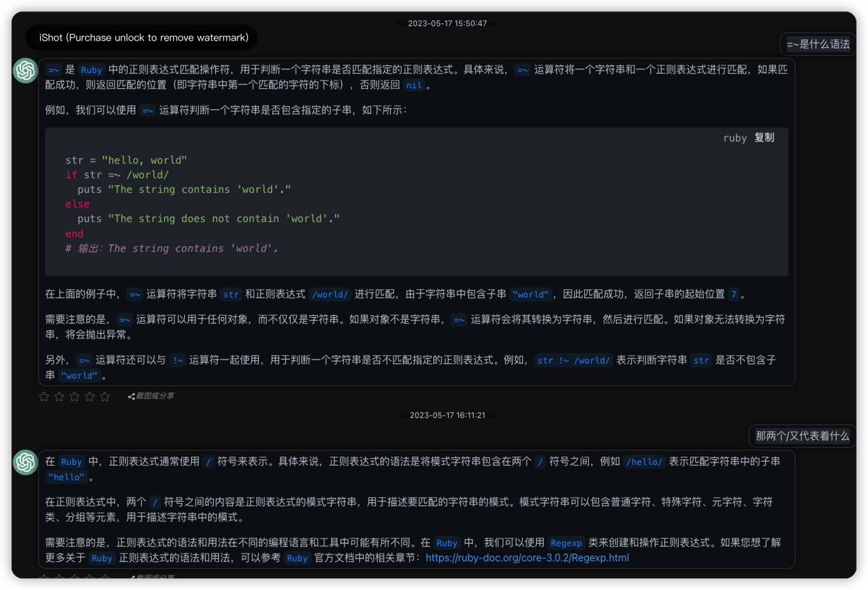Click the ChatGPT avatar beside the first answer

click(25, 70)
